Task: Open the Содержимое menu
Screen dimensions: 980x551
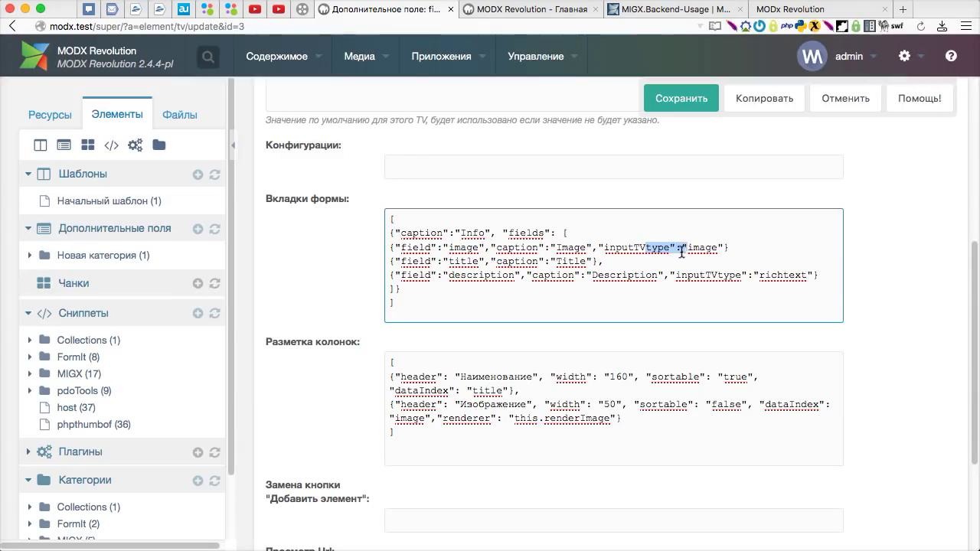Action: coord(284,57)
